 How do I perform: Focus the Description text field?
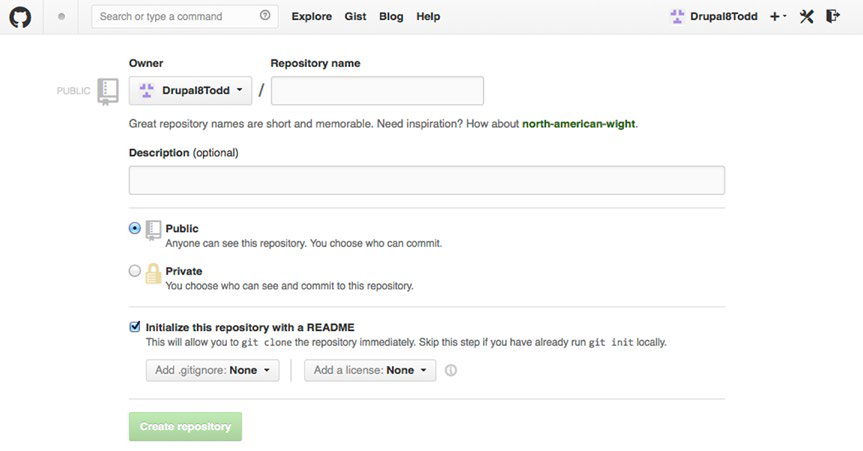(427, 180)
